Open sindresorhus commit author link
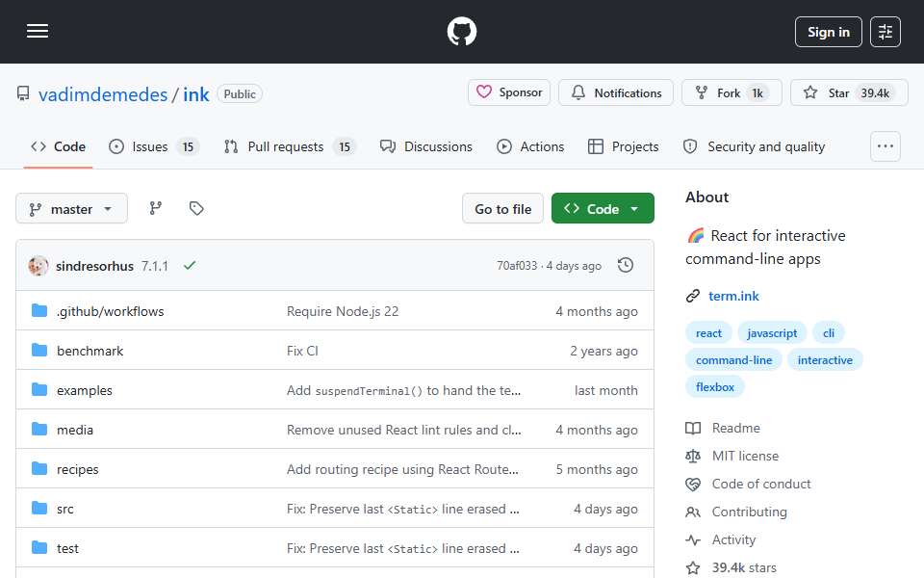The width and height of the screenshot is (924, 578). pyautogui.click(x=95, y=266)
